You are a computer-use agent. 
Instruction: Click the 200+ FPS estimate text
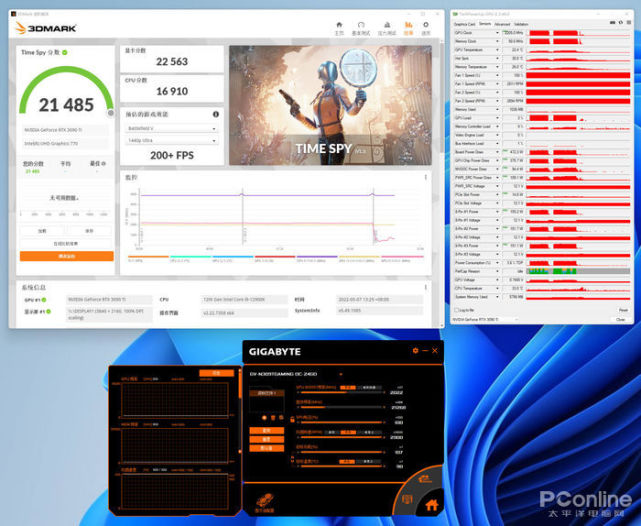coord(172,155)
